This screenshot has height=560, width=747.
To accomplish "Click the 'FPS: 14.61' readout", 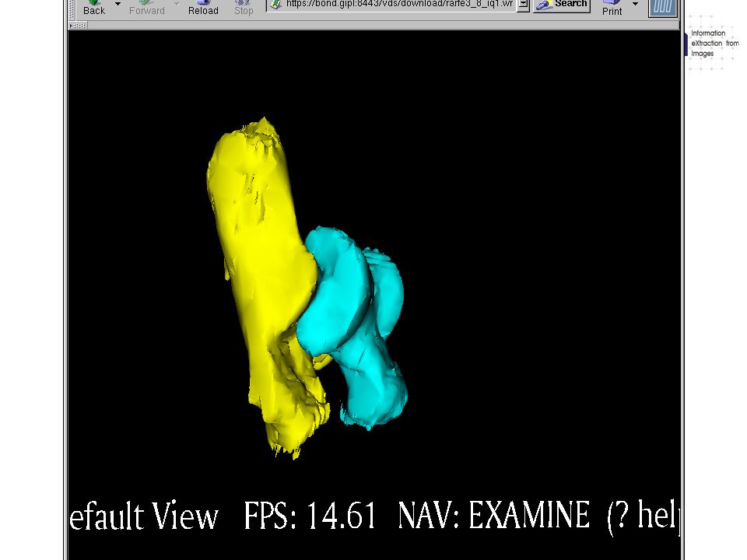I will pyautogui.click(x=310, y=515).
